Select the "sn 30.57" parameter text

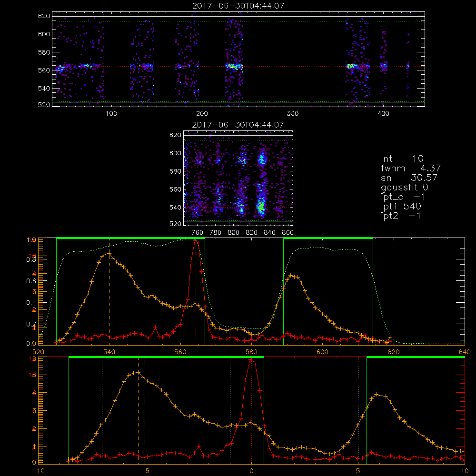point(409,178)
